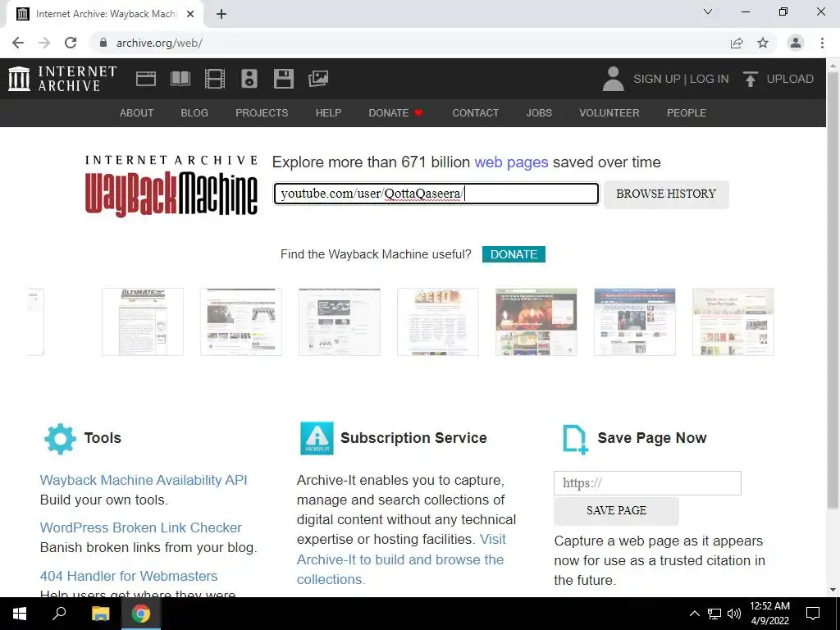Open the ABOUT menu item

[137, 113]
